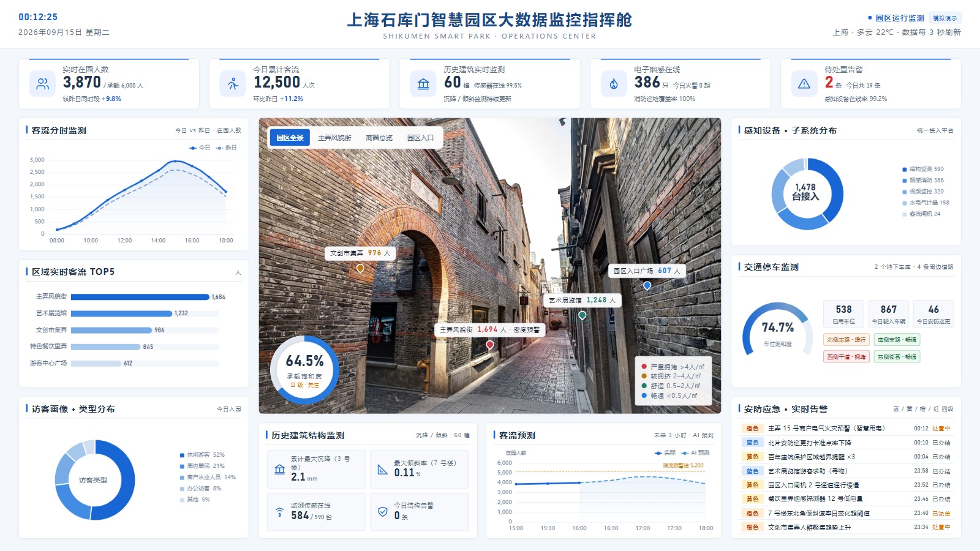The image size is (980, 551).
Task: Toggle the 昨日 series in 客流分时监测 legend
Action: (226, 148)
